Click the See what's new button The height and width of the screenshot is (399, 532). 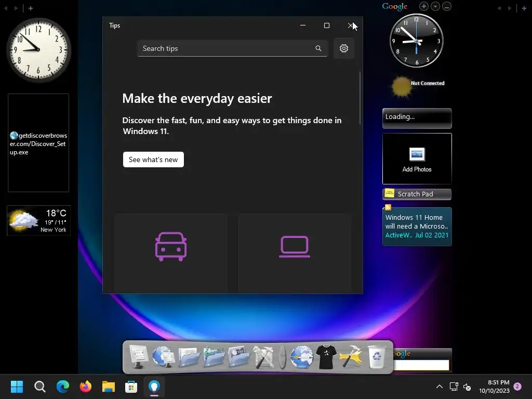point(153,159)
